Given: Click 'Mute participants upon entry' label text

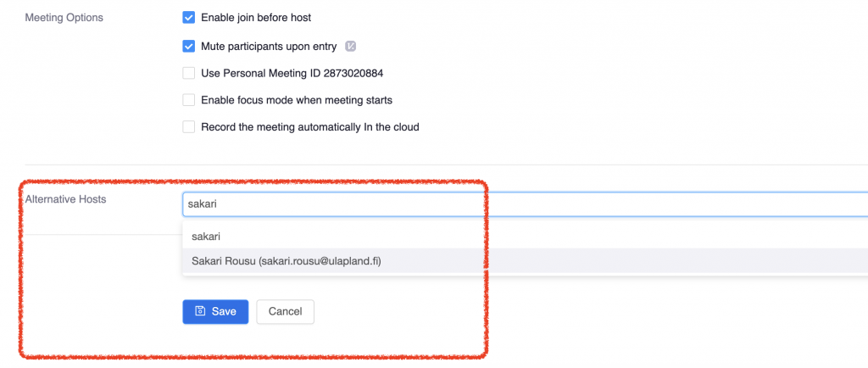Looking at the screenshot, I should (269, 47).
